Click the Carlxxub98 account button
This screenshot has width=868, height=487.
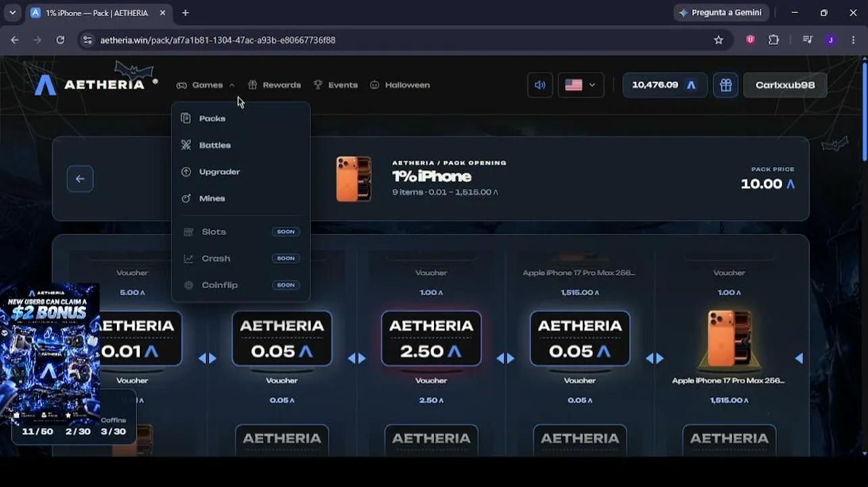tap(785, 85)
